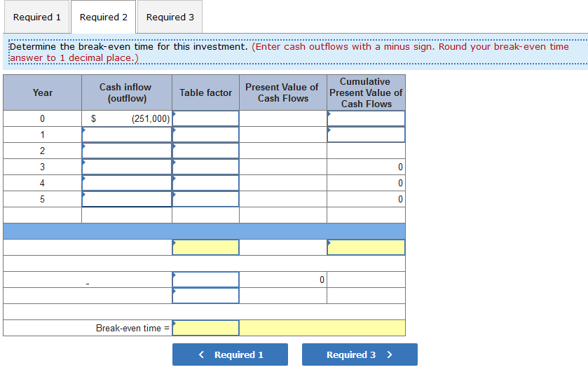This screenshot has height=372, width=588.
Task: Select yellow cumulative cell below blue bar
Action: [366, 247]
